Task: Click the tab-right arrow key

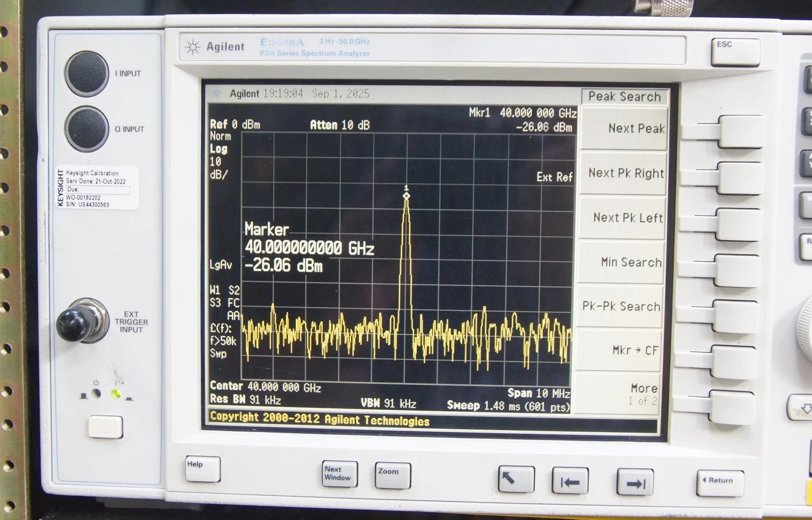Action: point(635,482)
